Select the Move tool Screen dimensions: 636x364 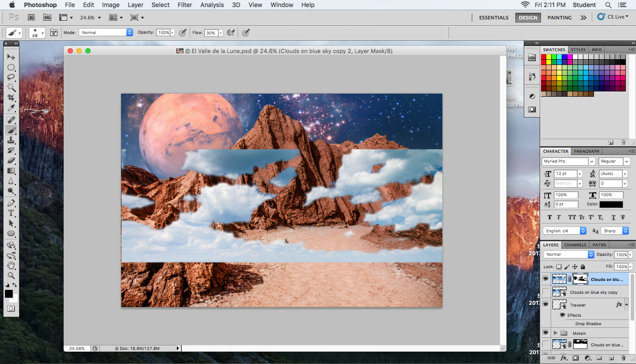[11, 57]
